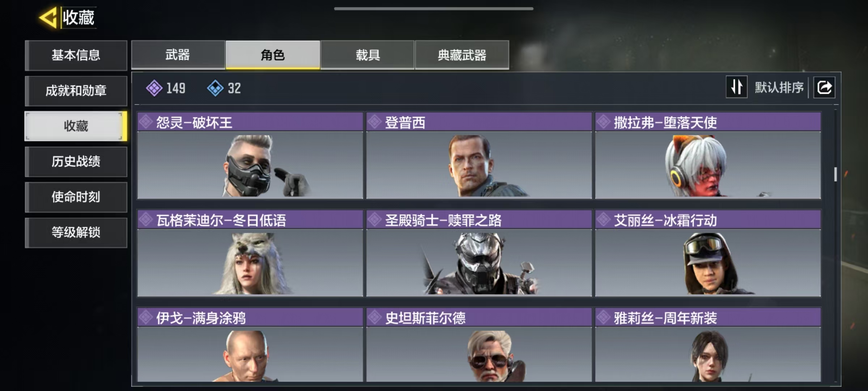Open 历史战绩 from the sidebar

pos(76,161)
